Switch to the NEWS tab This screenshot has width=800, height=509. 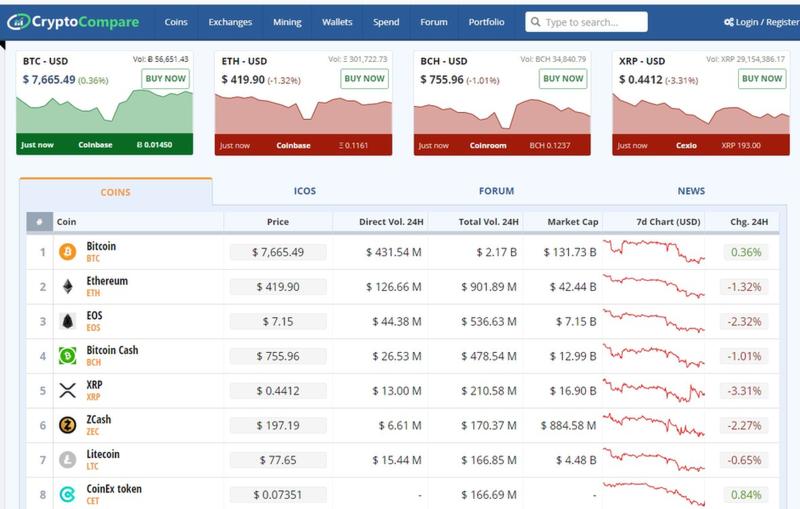click(x=691, y=191)
